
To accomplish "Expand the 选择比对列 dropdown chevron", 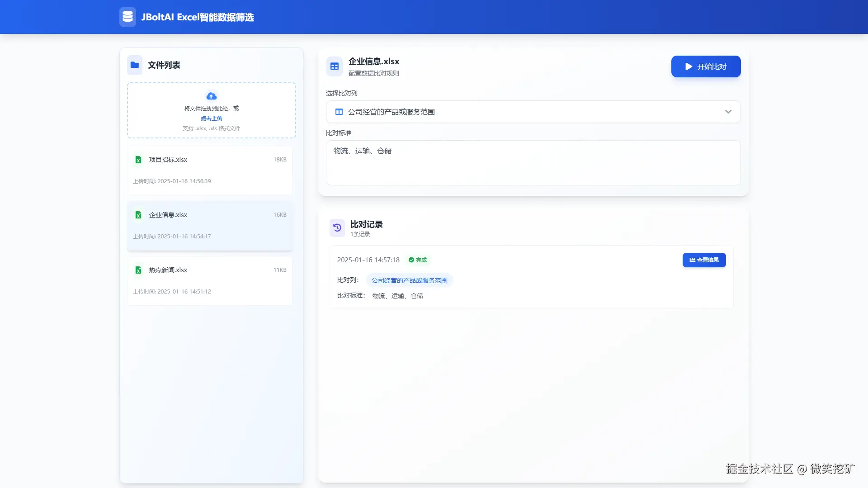I will point(728,112).
